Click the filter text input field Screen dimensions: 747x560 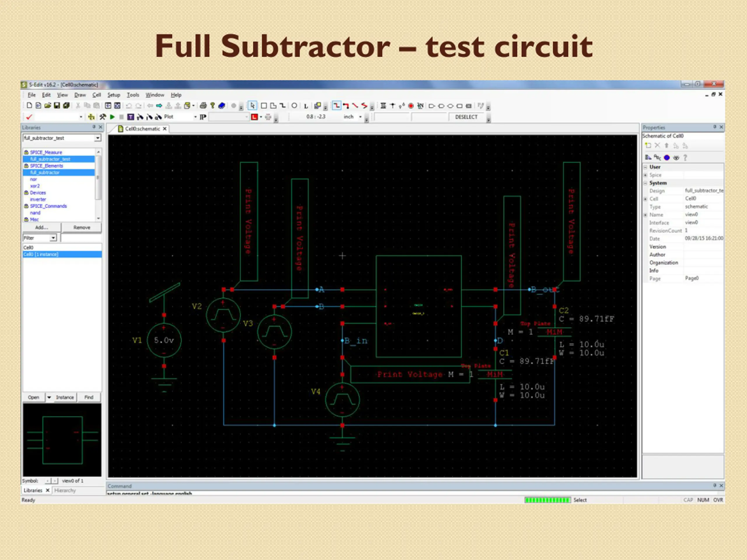coord(81,238)
